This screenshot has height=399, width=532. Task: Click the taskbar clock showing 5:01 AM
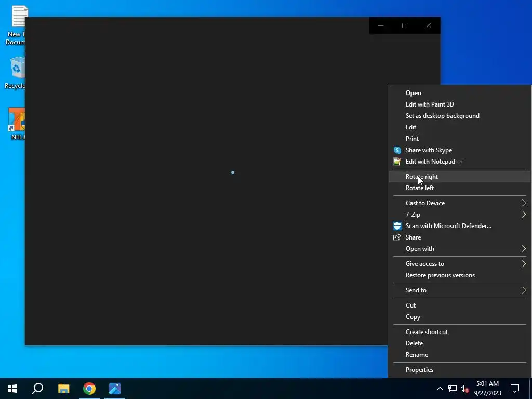coord(487,389)
